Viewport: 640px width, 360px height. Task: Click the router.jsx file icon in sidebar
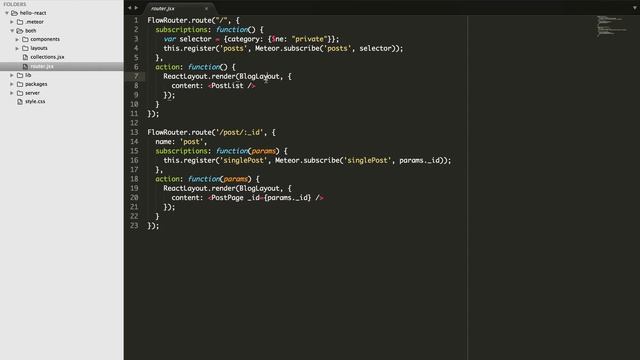(25, 66)
